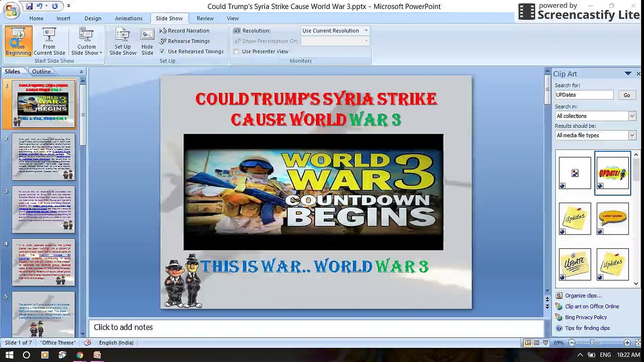The image size is (644, 362).
Task: Click English (India) language indicator
Action: pyautogui.click(x=116, y=343)
